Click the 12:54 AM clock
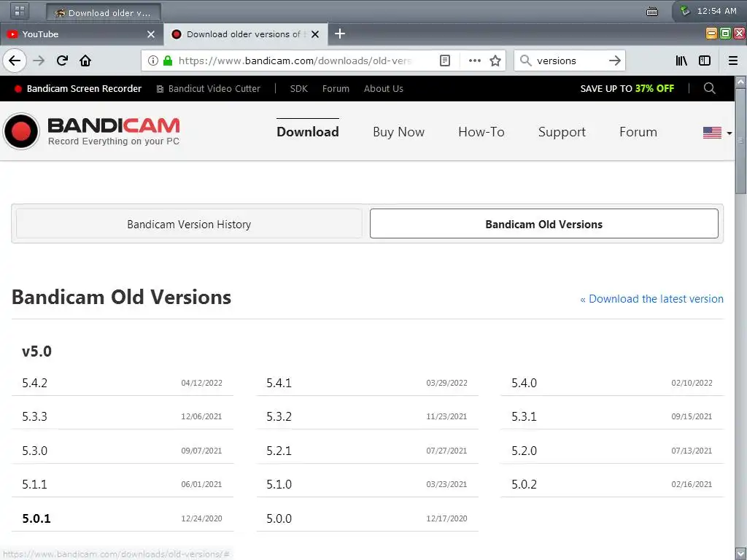The image size is (747, 560). (716, 11)
